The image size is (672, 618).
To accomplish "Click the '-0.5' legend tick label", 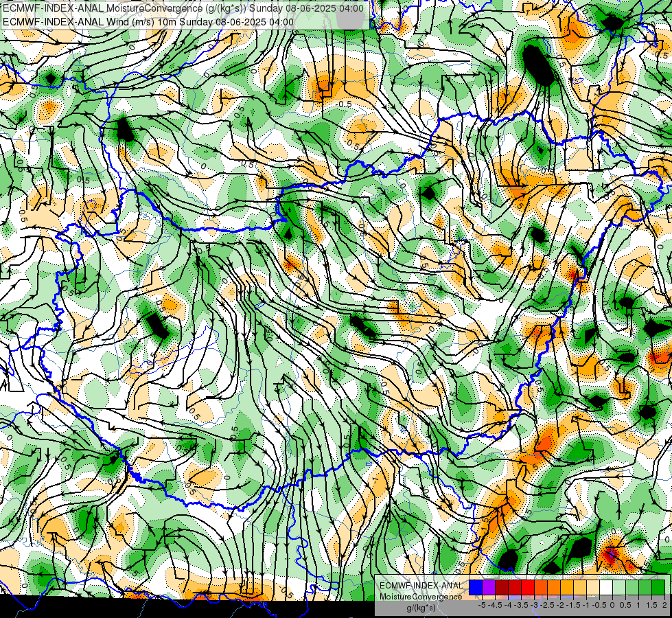I will click(599, 605).
